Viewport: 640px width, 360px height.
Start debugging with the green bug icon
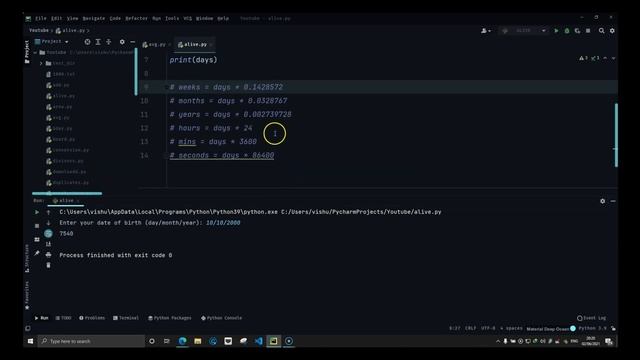(x=567, y=31)
